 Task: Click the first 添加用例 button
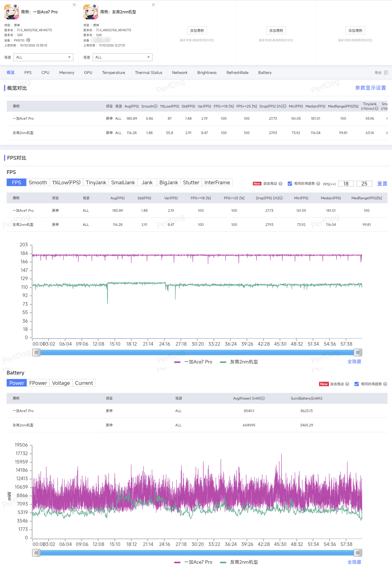(x=197, y=31)
